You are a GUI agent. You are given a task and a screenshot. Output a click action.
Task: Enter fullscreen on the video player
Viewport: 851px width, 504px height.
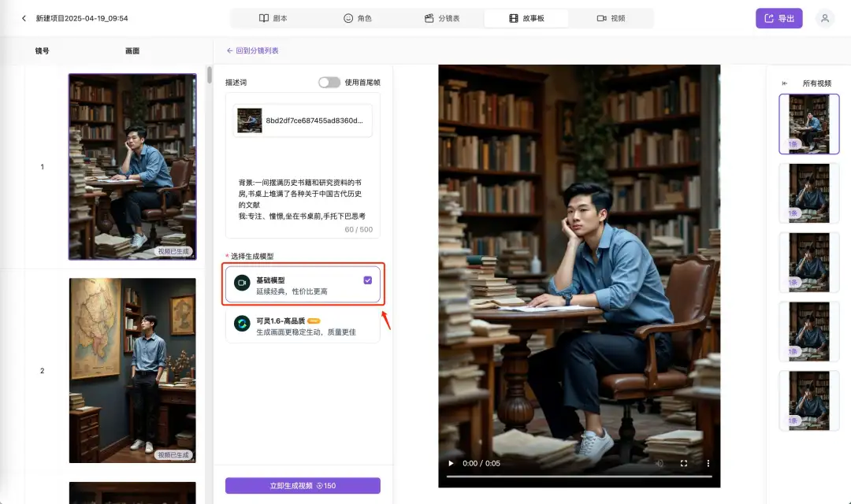click(x=684, y=463)
